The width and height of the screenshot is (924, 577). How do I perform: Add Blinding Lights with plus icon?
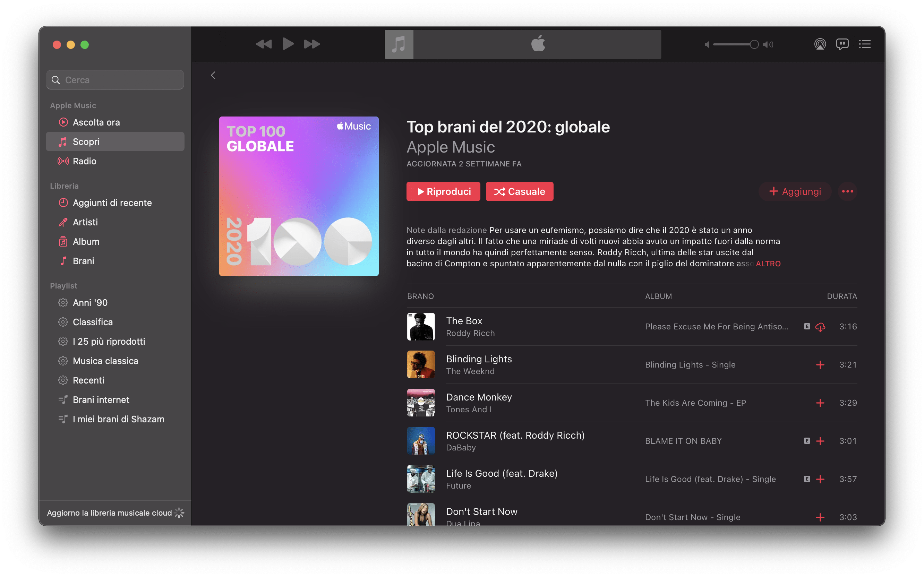[820, 365]
